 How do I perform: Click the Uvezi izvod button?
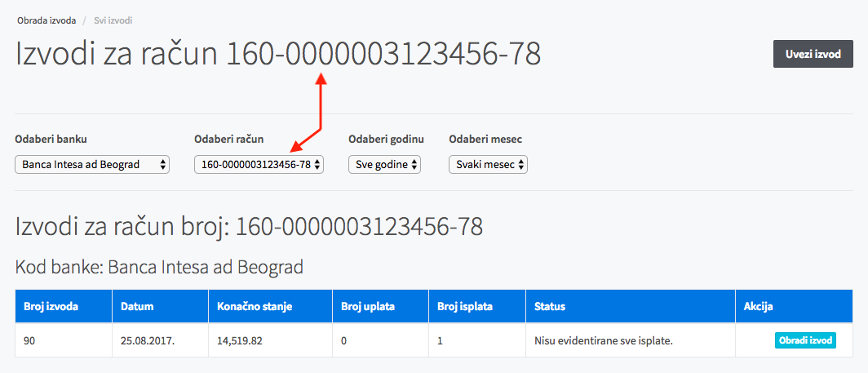813,55
